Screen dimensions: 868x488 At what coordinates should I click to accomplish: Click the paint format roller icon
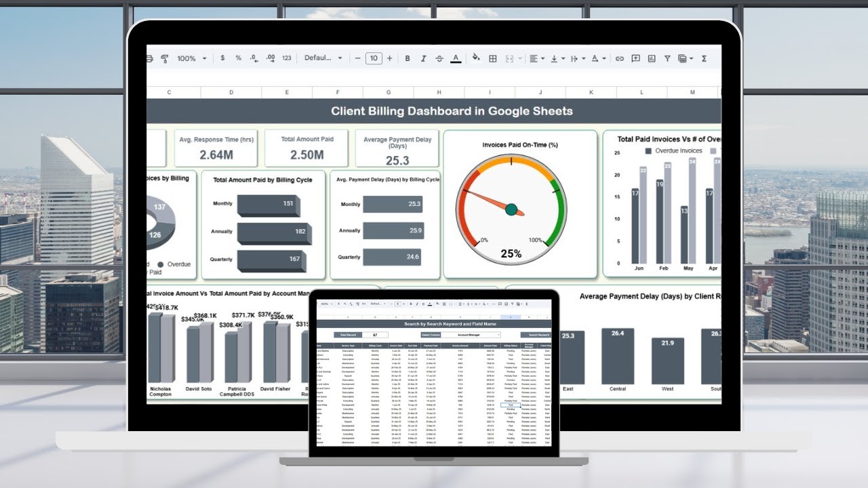[x=165, y=59]
